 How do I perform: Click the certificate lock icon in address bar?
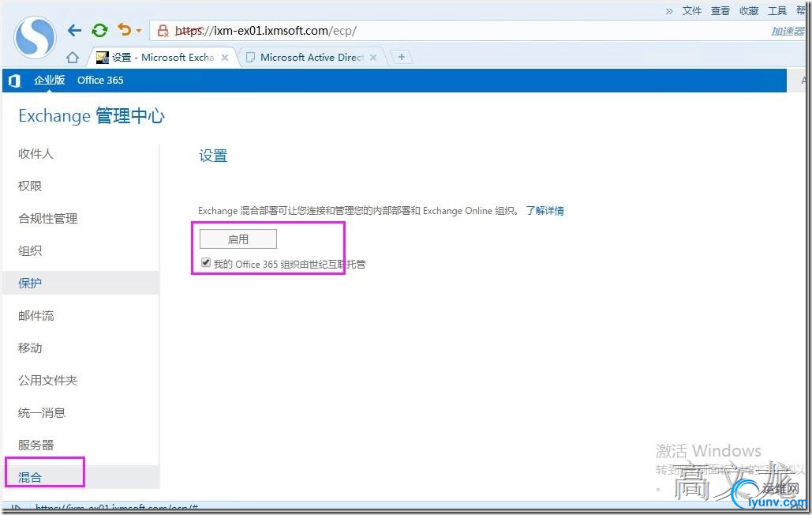coord(163,31)
